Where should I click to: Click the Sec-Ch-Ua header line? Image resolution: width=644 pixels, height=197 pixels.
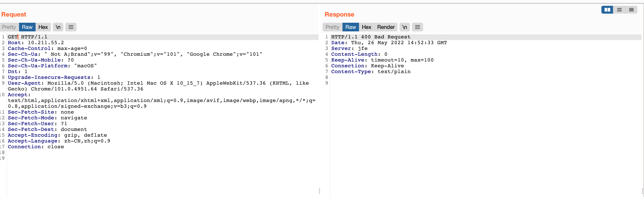[x=135, y=54]
